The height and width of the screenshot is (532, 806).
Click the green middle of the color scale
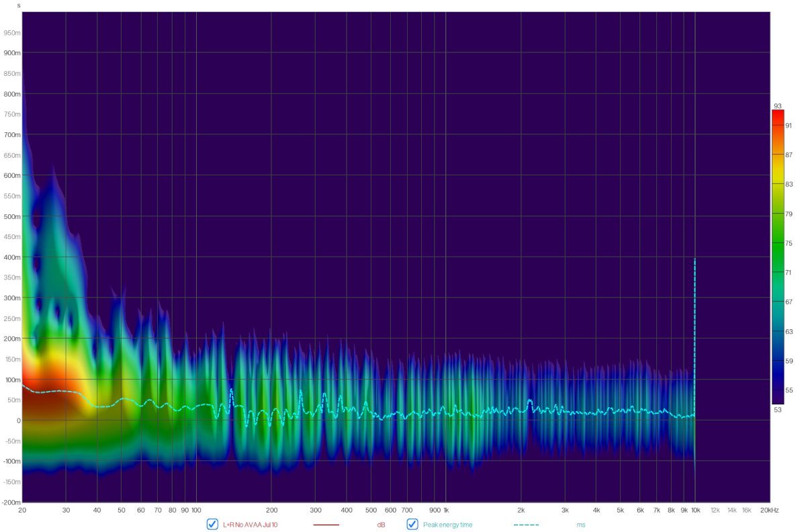coord(778,255)
